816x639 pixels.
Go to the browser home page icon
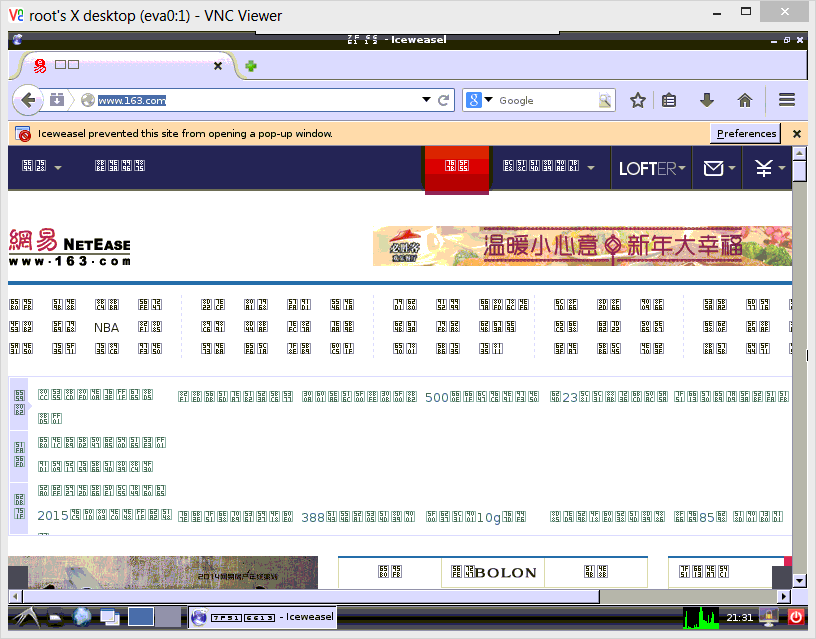click(744, 100)
